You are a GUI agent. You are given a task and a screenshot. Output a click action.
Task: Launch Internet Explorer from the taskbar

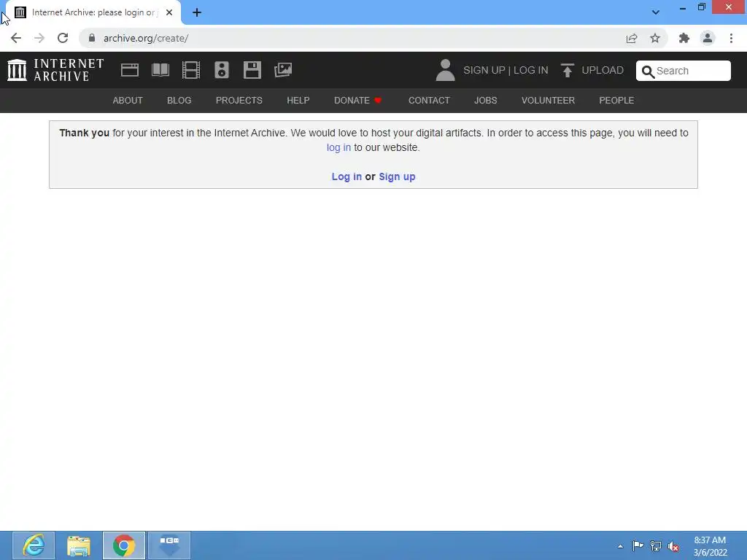[34, 545]
